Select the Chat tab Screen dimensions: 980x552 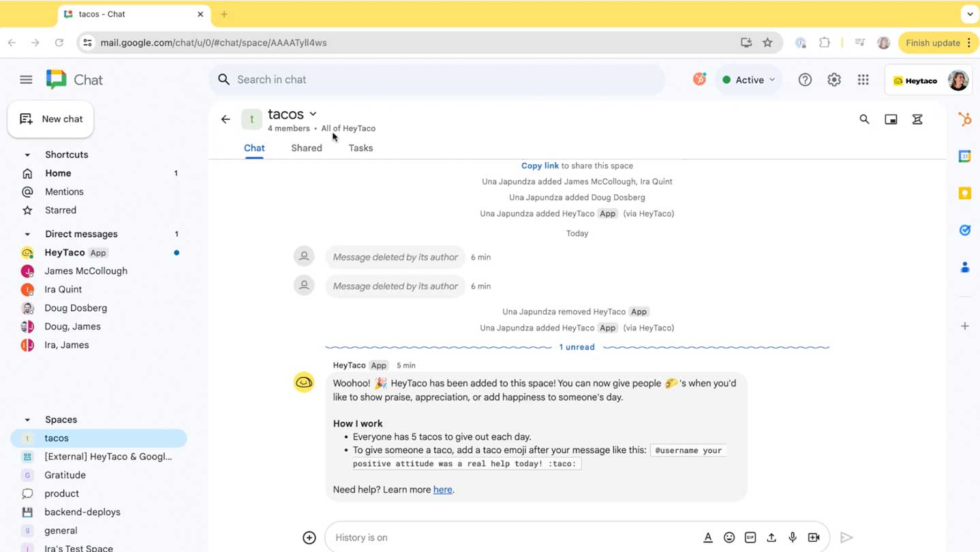click(254, 148)
